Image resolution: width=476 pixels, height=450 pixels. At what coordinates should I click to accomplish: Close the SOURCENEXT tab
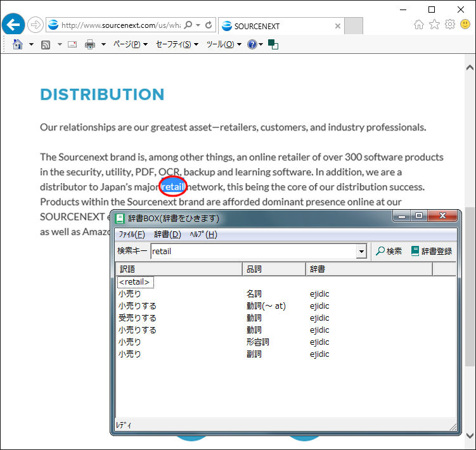point(338,26)
